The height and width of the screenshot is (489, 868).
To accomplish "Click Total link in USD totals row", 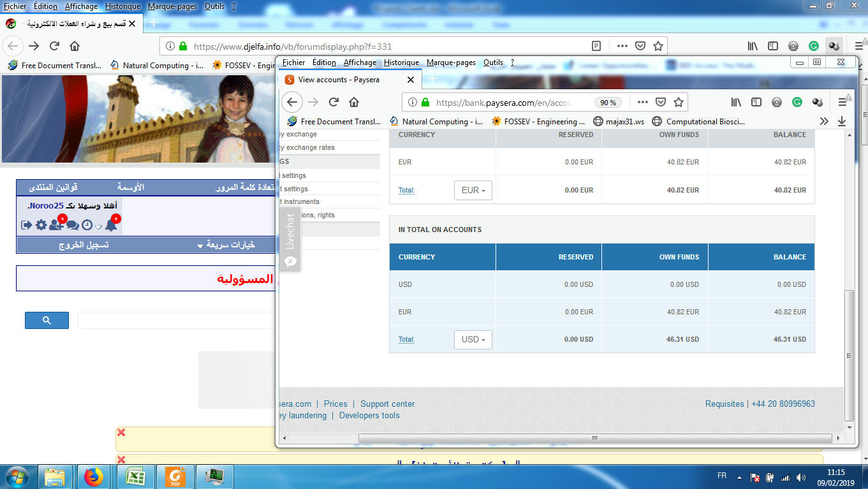I will coord(406,339).
